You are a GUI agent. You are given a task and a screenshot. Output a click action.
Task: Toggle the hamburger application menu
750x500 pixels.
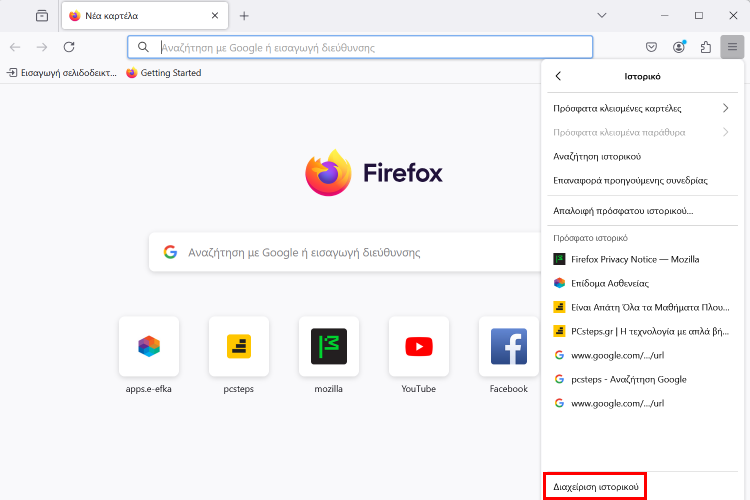tap(732, 47)
